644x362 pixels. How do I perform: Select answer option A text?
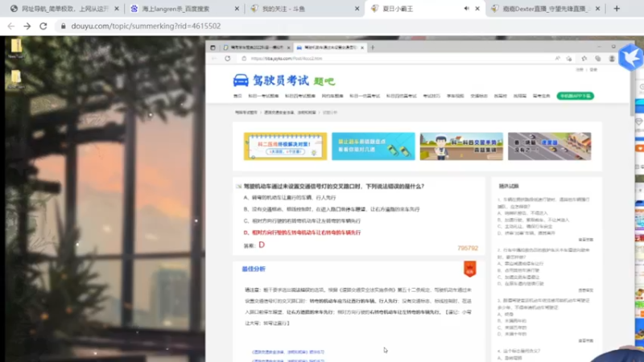[290, 197]
